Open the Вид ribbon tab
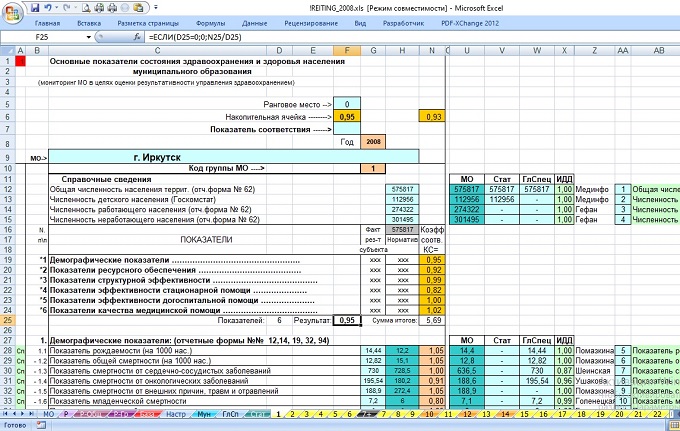Screen dimensions: 680x431 point(360,23)
